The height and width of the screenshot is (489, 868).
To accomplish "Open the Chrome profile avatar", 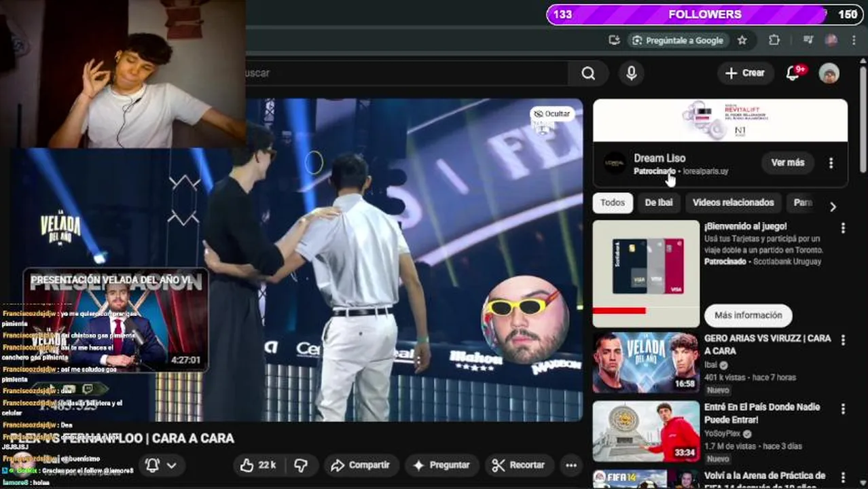I will (x=831, y=40).
